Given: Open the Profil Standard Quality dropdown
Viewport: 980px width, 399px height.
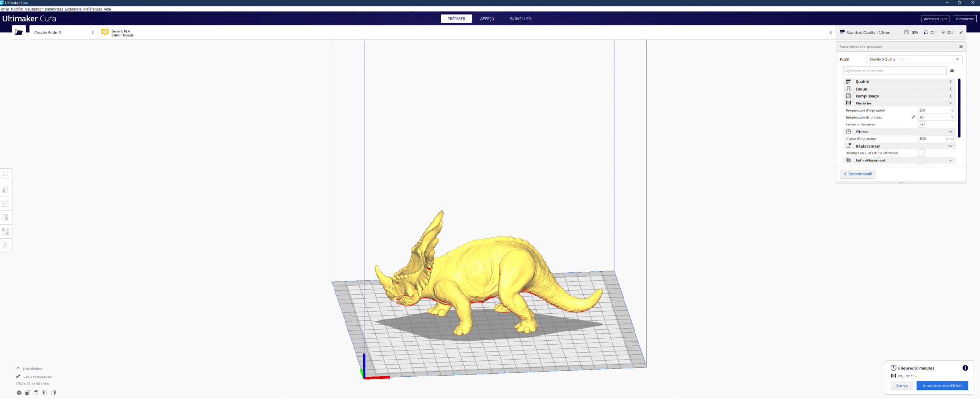Looking at the screenshot, I should tap(914, 59).
